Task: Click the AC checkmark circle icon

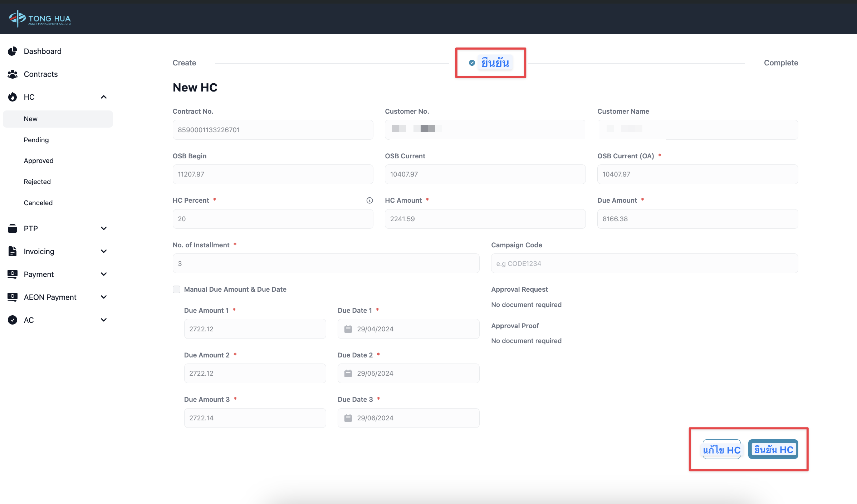Action: click(13, 320)
